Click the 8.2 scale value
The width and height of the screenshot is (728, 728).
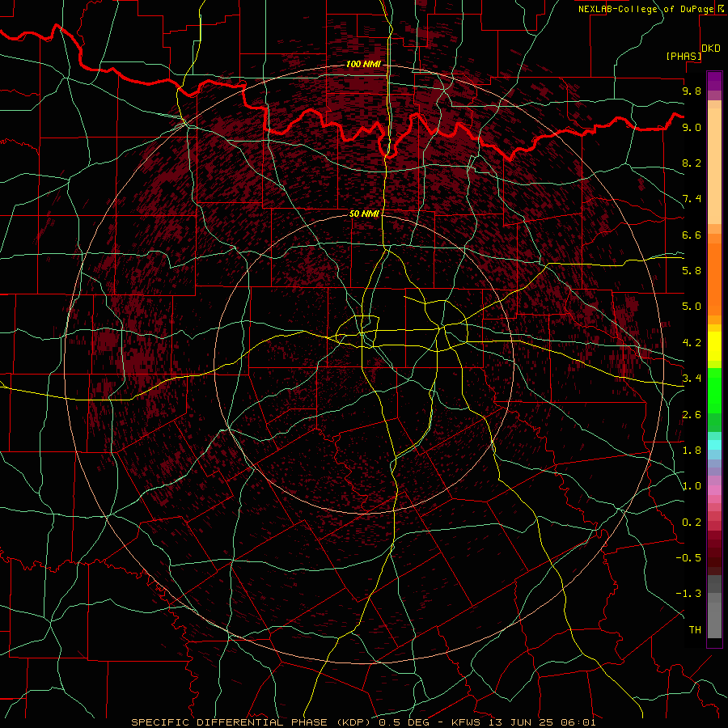coord(692,163)
